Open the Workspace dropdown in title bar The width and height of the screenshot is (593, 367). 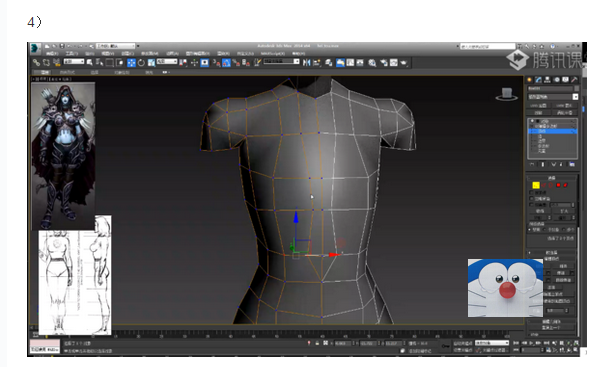tap(116, 46)
